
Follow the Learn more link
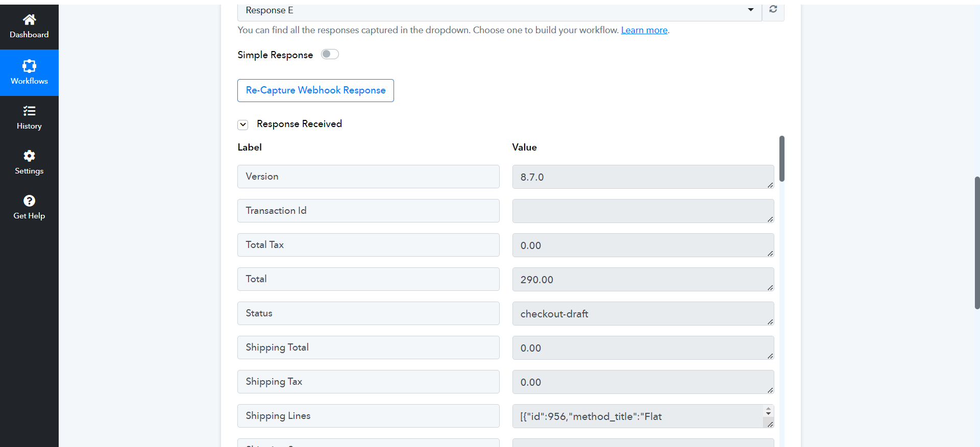tap(644, 30)
